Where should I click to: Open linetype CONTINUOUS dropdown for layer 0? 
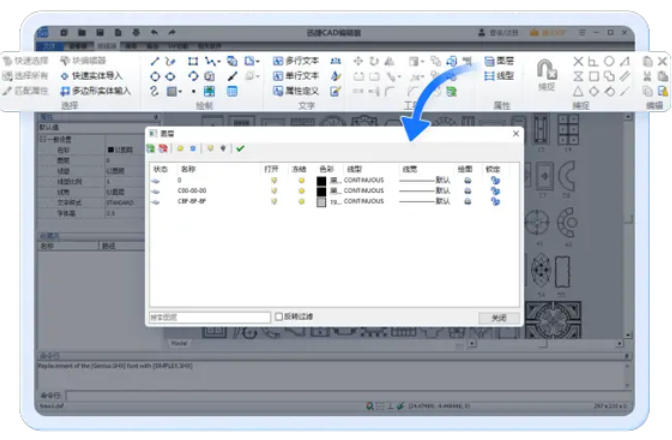click(x=364, y=181)
